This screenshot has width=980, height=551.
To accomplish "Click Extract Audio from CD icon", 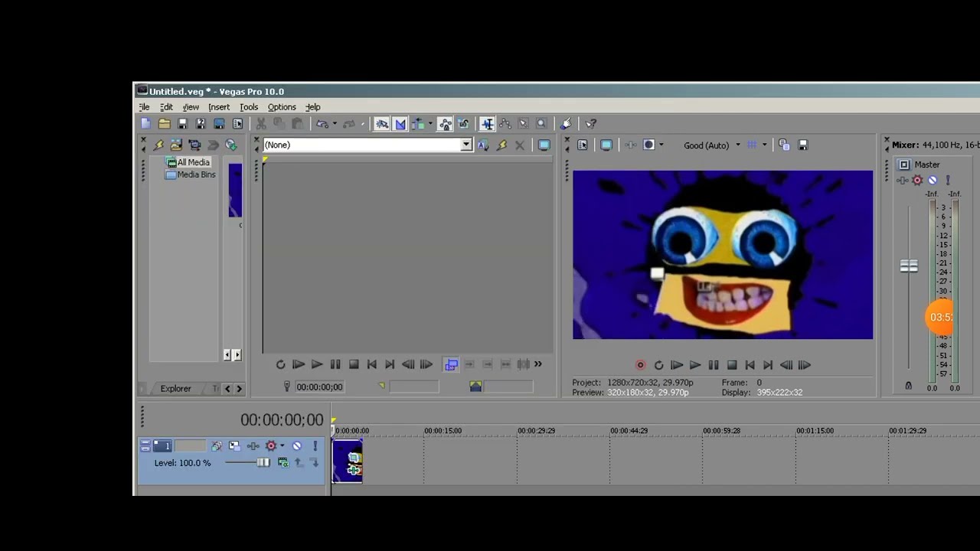I will [213, 145].
